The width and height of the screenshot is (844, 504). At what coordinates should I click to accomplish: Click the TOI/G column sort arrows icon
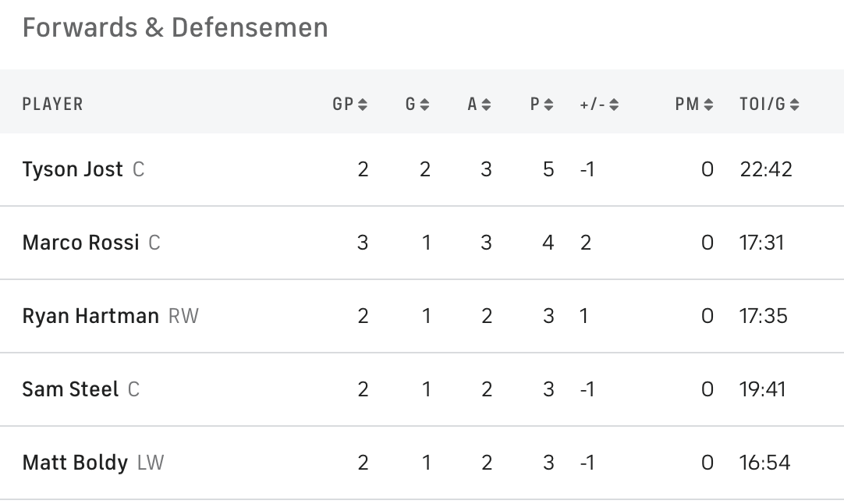pos(794,105)
